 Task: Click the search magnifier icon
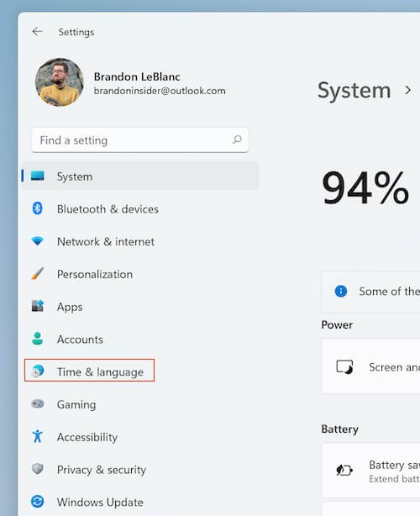coord(237,140)
